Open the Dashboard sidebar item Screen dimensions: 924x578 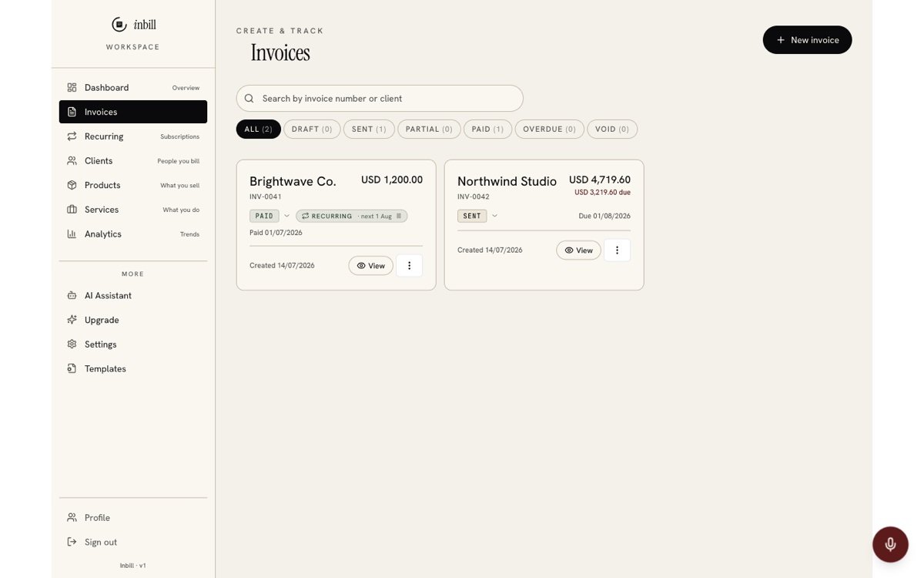(x=133, y=88)
